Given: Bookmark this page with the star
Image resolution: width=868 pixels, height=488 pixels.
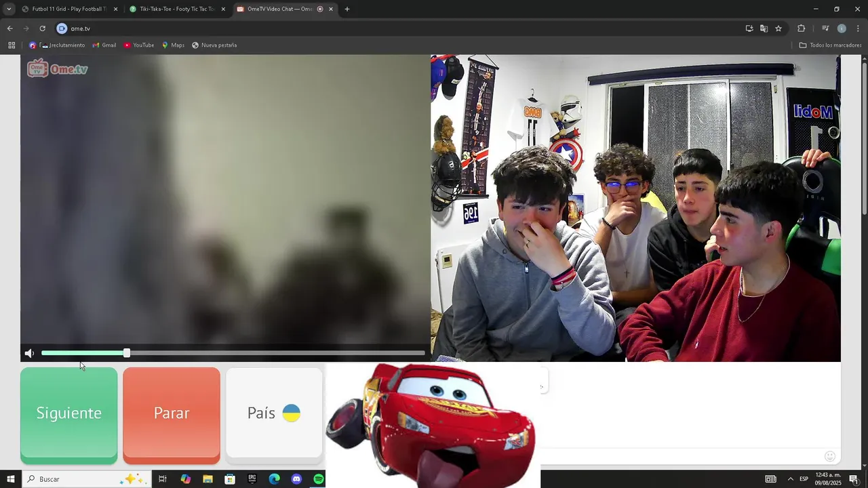Looking at the screenshot, I should coord(778,28).
